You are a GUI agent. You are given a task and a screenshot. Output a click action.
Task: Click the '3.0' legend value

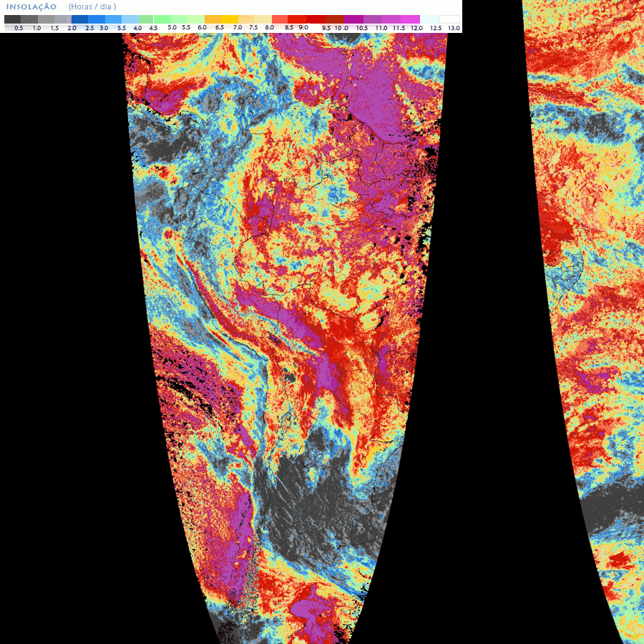point(104,28)
